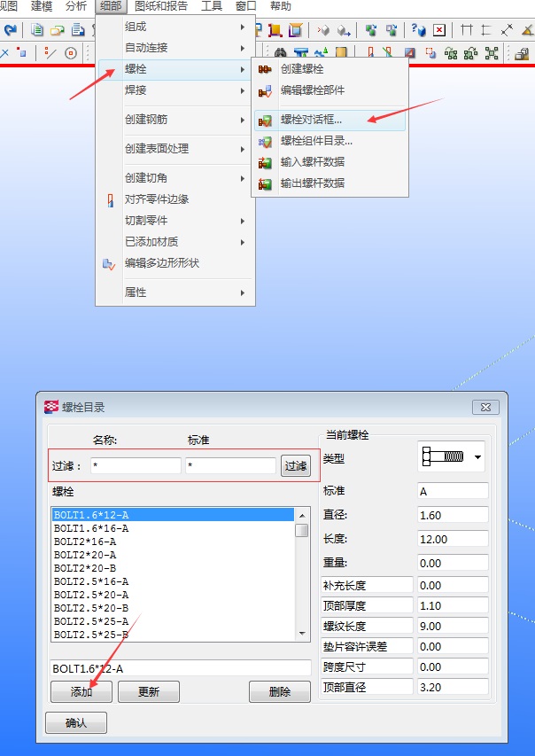Click the Update (更新) button
Viewport: 535px width, 756px height.
point(149,692)
